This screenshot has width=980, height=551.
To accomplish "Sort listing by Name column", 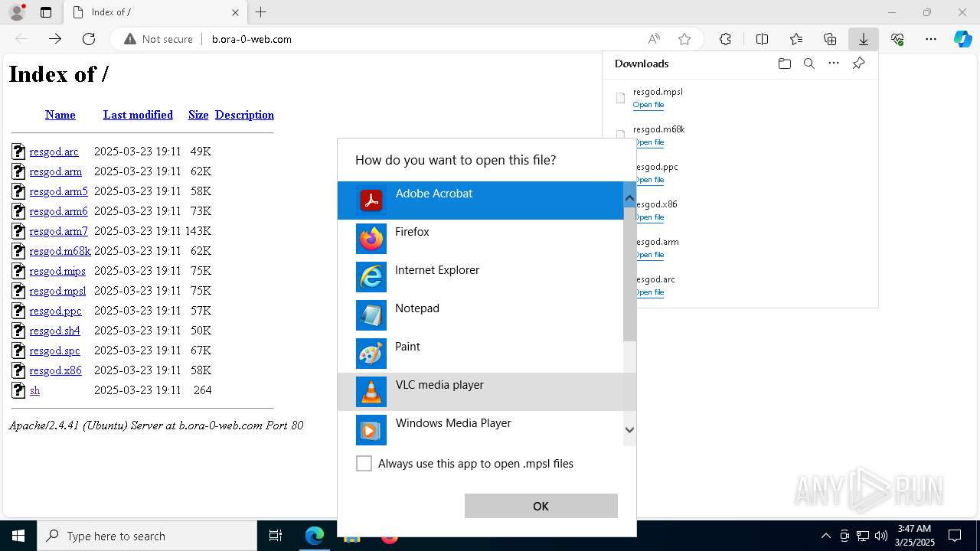I will click(60, 115).
